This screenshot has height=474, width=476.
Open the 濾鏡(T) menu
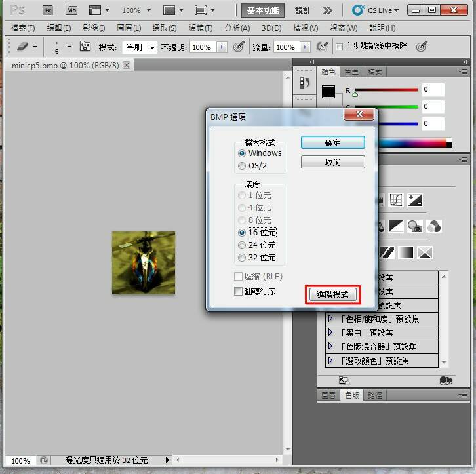pos(201,28)
